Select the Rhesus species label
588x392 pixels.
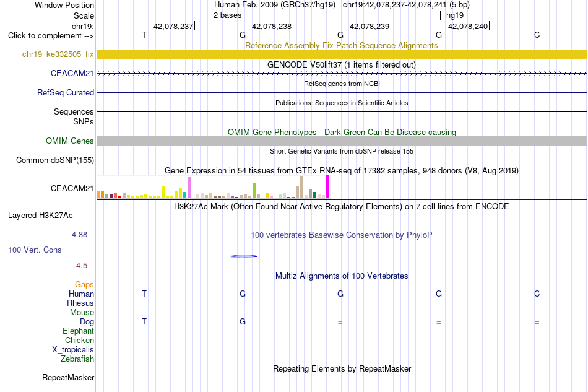(x=80, y=303)
